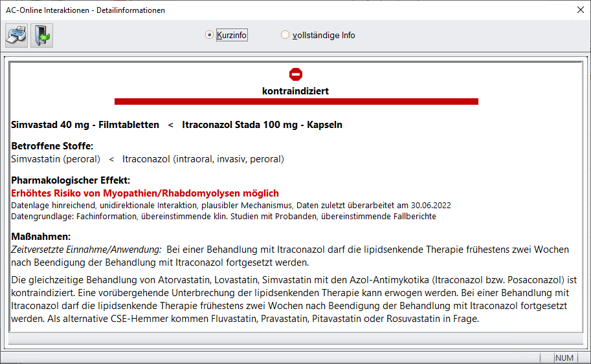Click the Simvastad 40 mg Filmtabletten name
Image resolution: width=591 pixels, height=364 pixels.
(x=85, y=125)
